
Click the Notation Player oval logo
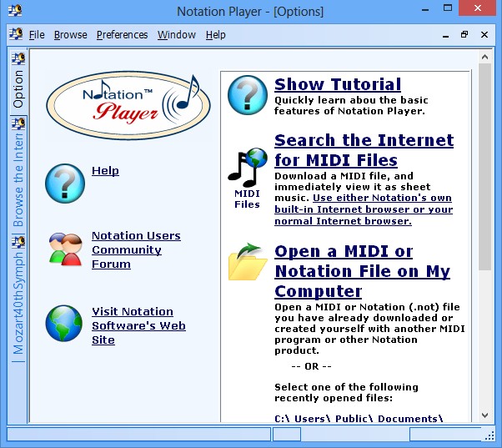pyautogui.click(x=128, y=105)
